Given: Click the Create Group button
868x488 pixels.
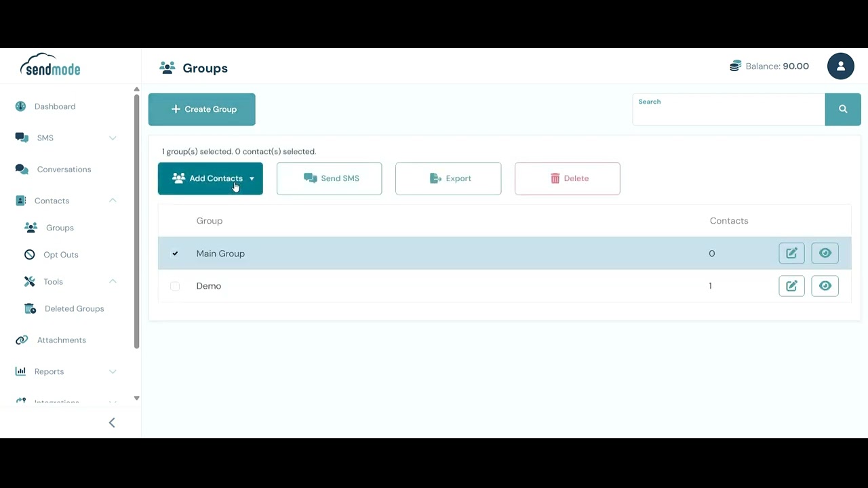Looking at the screenshot, I should coord(202,109).
